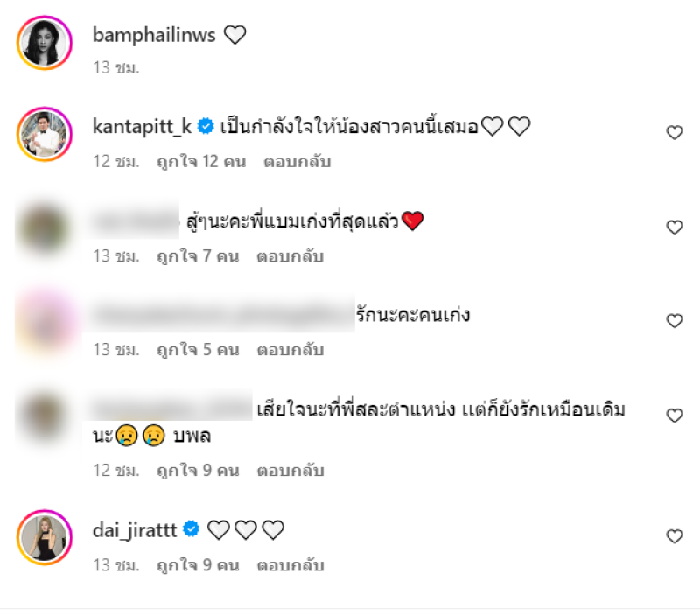
Task: View ถูกใจ 5 คน likes list
Action: (198, 350)
